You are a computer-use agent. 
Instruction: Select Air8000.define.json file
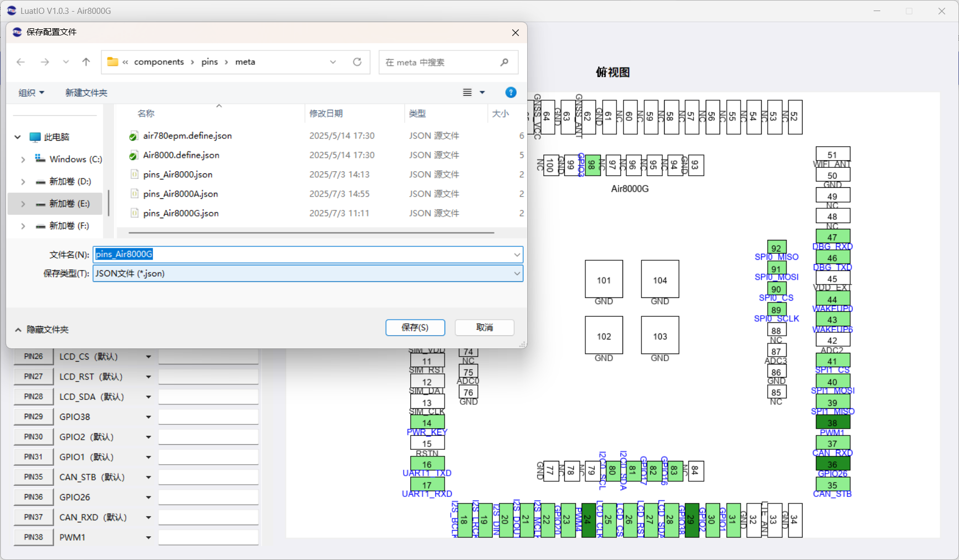click(181, 155)
